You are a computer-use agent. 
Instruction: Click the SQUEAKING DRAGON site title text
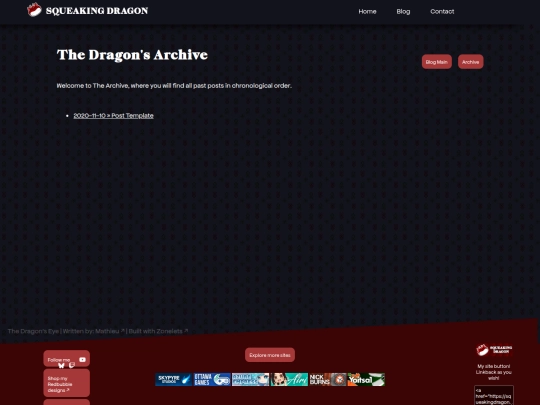point(97,11)
